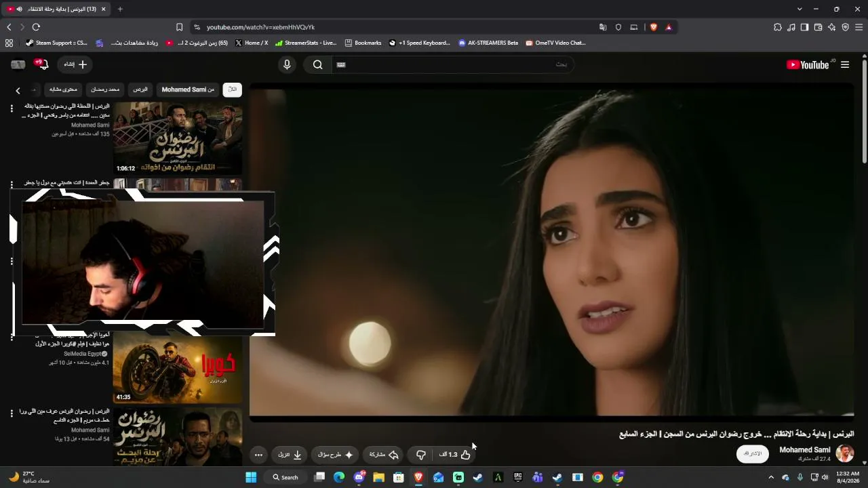Open the YouTube guide hamburger menu
Screen dimensions: 868x488
point(845,64)
